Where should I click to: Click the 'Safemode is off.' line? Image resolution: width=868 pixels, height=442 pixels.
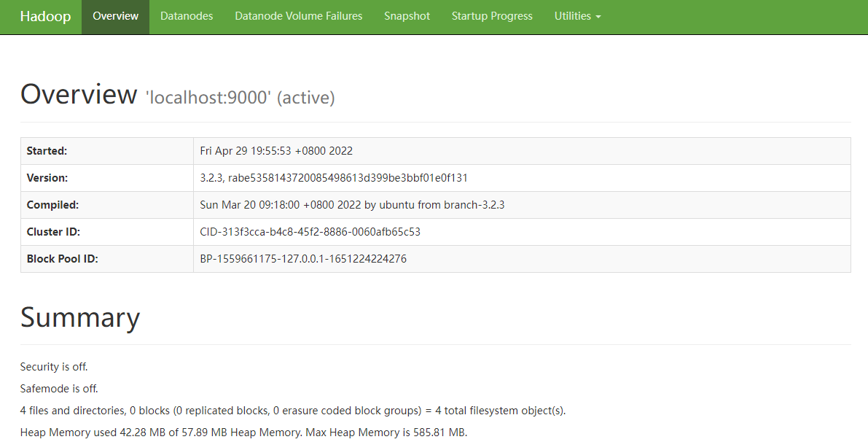click(x=59, y=389)
